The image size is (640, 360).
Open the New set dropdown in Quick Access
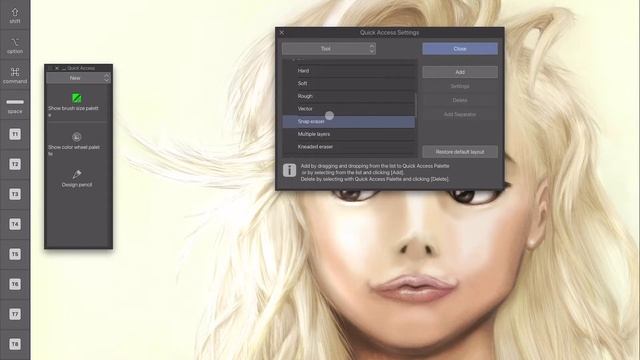(78, 78)
